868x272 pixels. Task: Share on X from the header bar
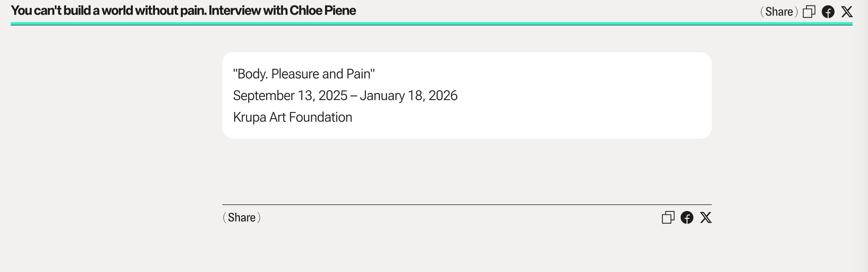(847, 12)
